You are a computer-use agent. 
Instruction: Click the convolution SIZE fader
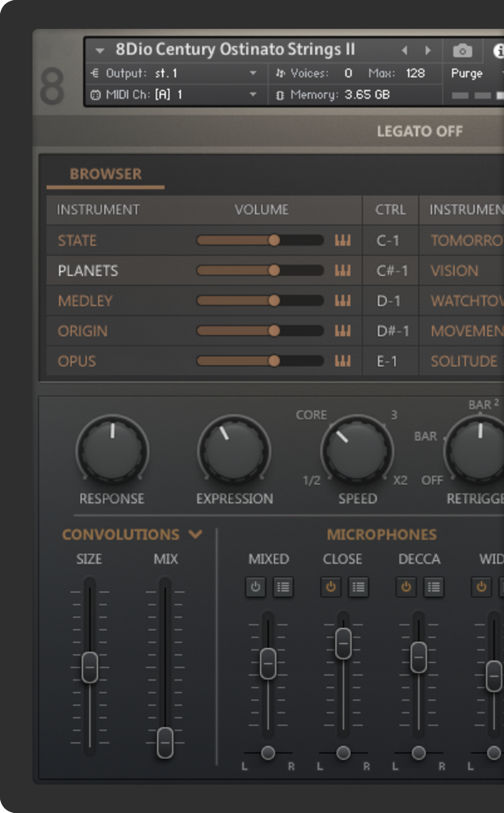point(90,667)
